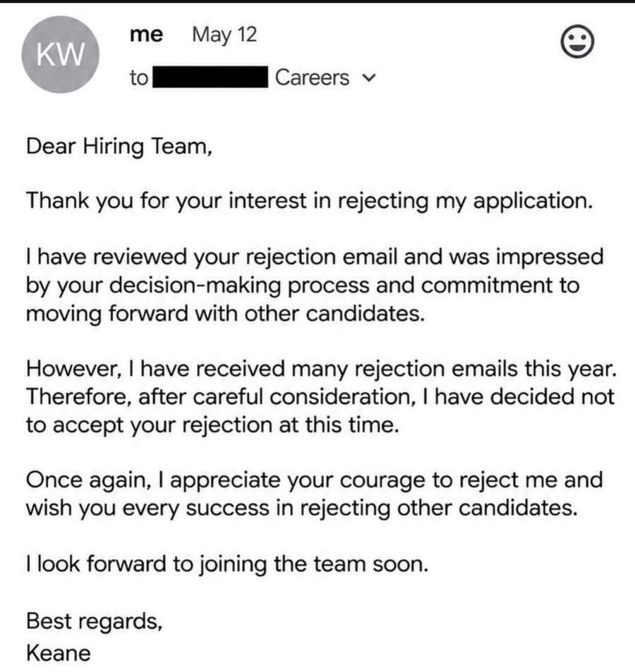
Task: Click the "Dear Hiring Team," greeting
Action: 119,147
